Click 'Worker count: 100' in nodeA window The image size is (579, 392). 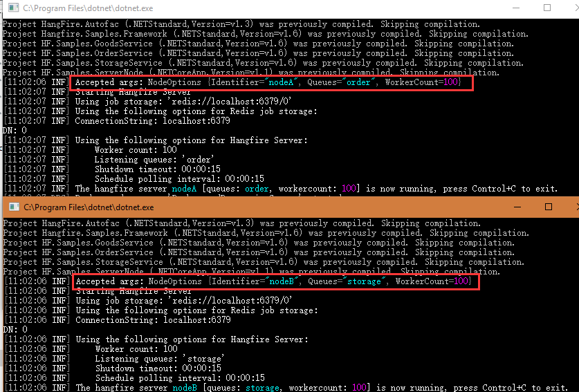coord(136,149)
